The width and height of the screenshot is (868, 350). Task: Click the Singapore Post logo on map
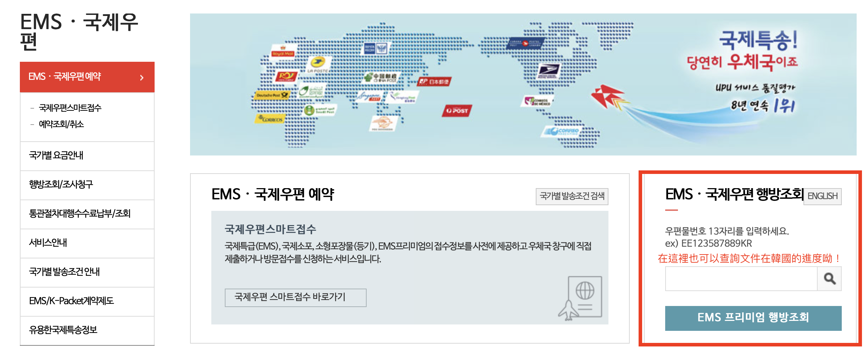click(x=369, y=97)
